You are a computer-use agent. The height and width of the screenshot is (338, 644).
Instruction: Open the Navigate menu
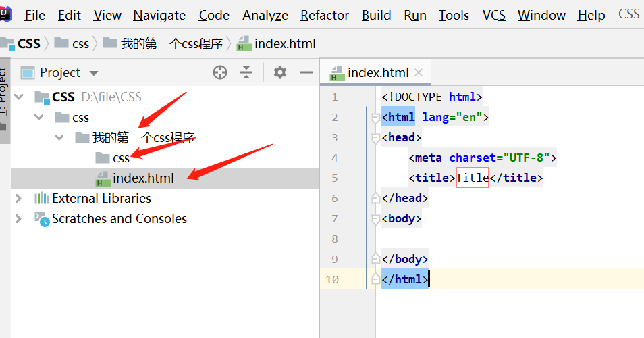tap(159, 16)
